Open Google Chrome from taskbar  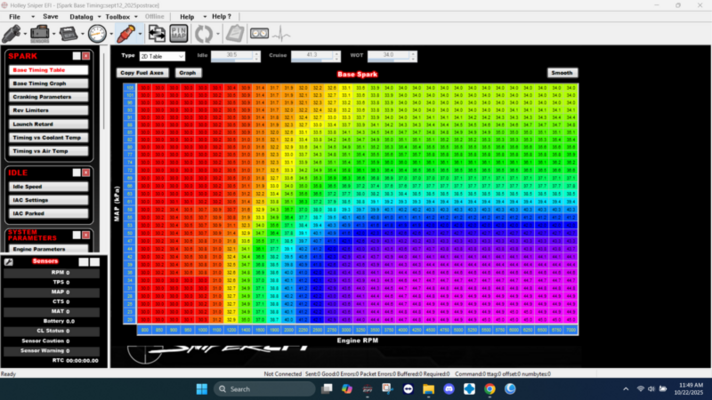[x=490, y=389]
